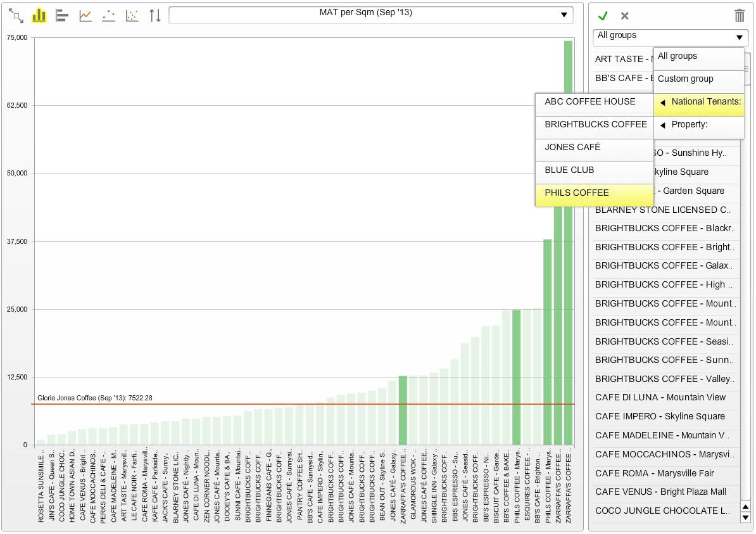Open the MAT per Sqm metric dropdown
756x534 pixels.
(x=371, y=15)
